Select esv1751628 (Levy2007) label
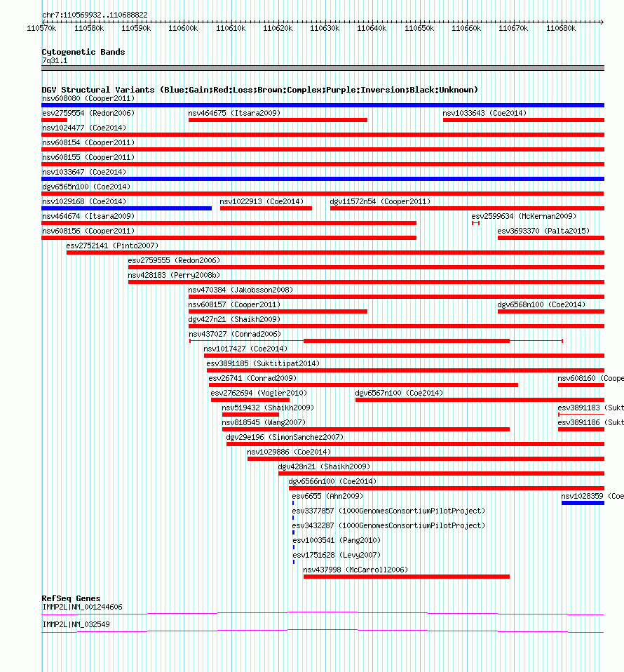Viewport: 624px width, 672px height. click(x=337, y=555)
